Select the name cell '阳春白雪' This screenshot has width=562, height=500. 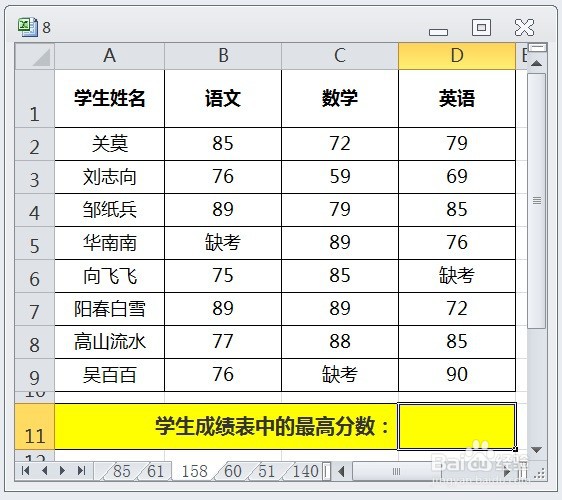point(109,309)
